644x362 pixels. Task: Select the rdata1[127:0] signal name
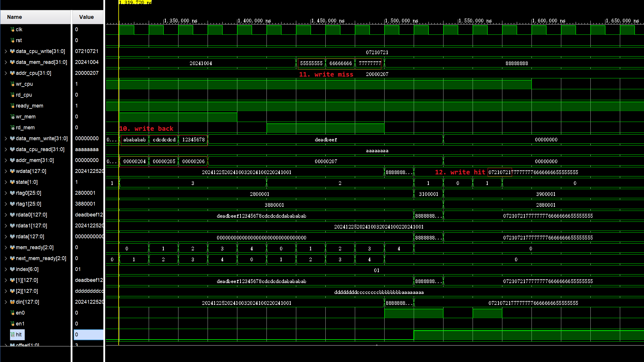coord(31,226)
